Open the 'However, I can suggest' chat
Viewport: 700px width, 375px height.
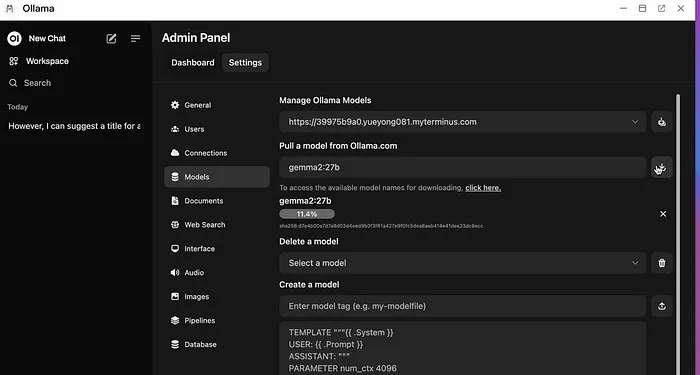[74, 126]
